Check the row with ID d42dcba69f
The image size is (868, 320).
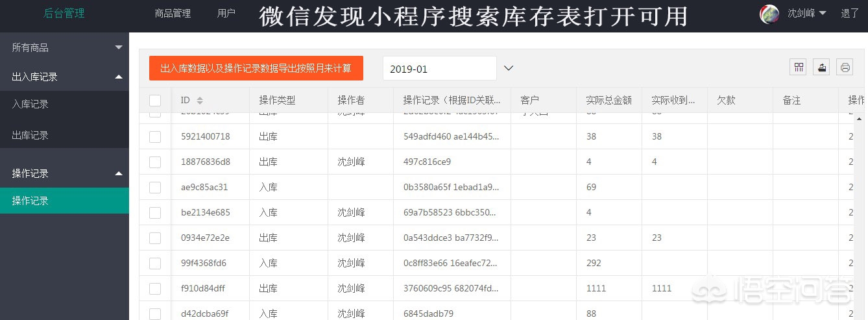click(155, 314)
